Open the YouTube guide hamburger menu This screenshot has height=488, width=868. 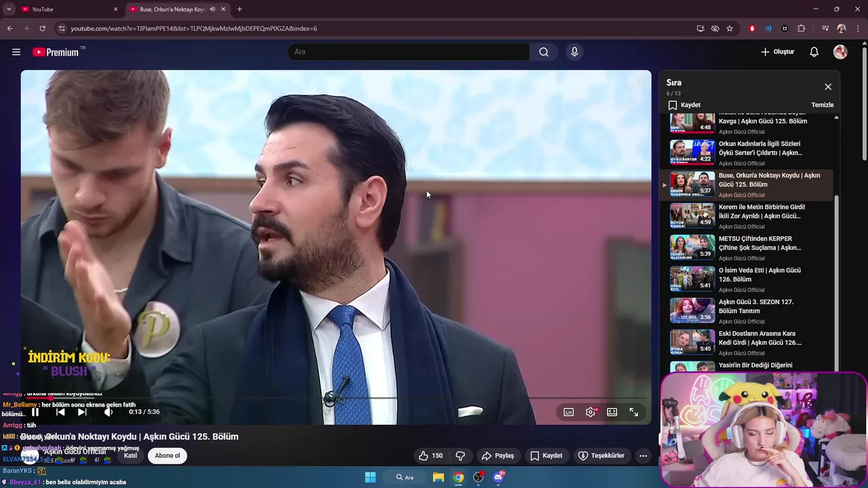pos(16,52)
